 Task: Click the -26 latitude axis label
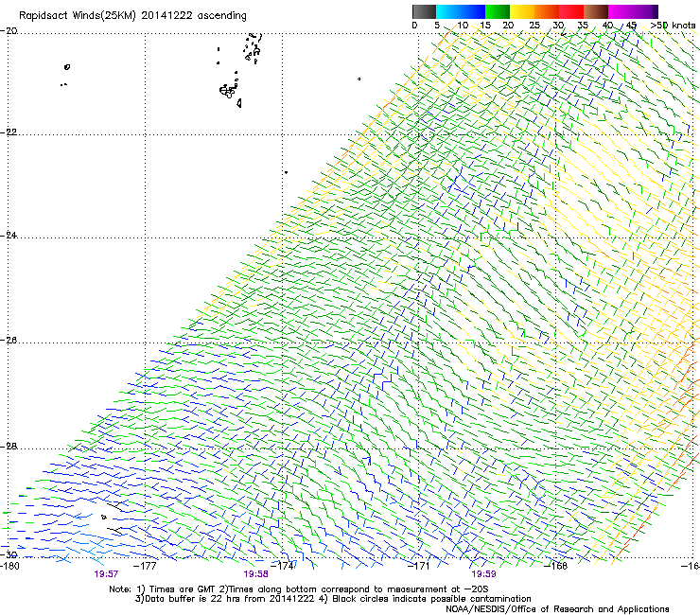tap(9, 341)
